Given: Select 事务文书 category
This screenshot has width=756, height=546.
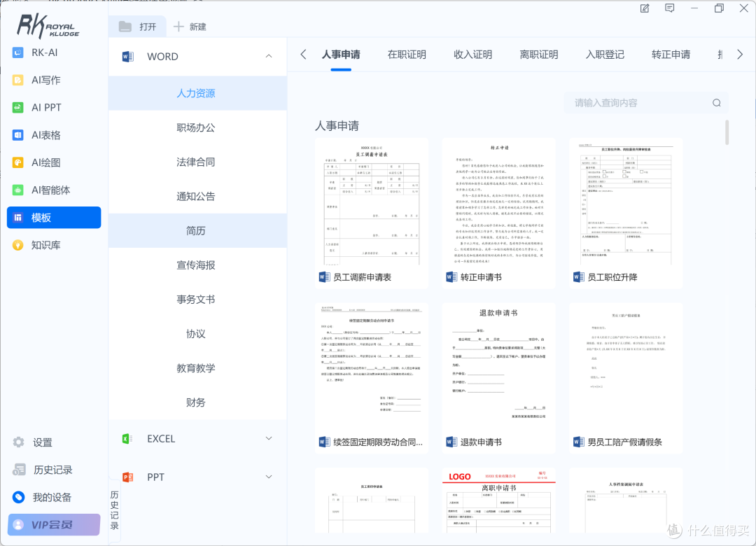Looking at the screenshot, I should coord(197,300).
